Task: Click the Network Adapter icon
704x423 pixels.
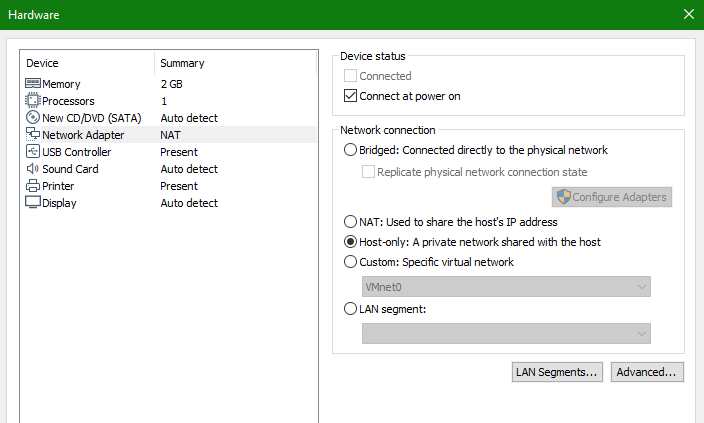Action: (x=33, y=134)
